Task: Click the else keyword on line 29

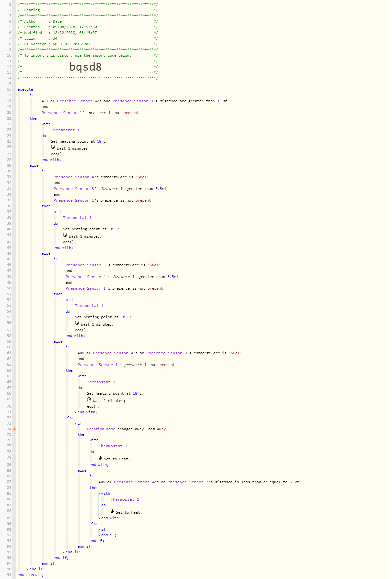Action: 34,165
